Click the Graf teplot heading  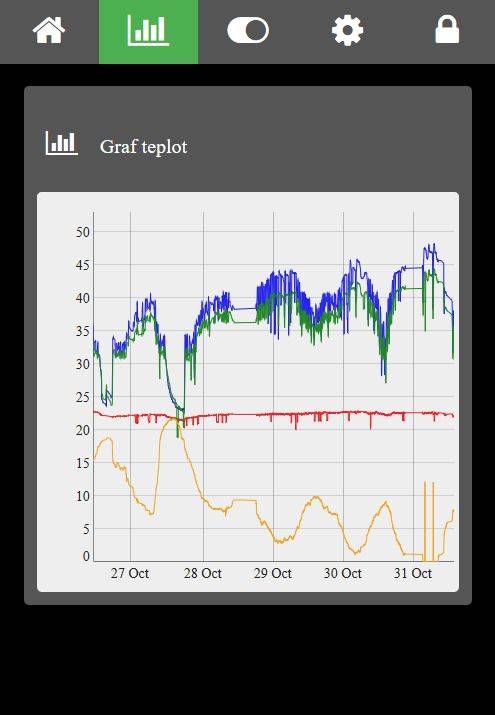[x=144, y=147]
